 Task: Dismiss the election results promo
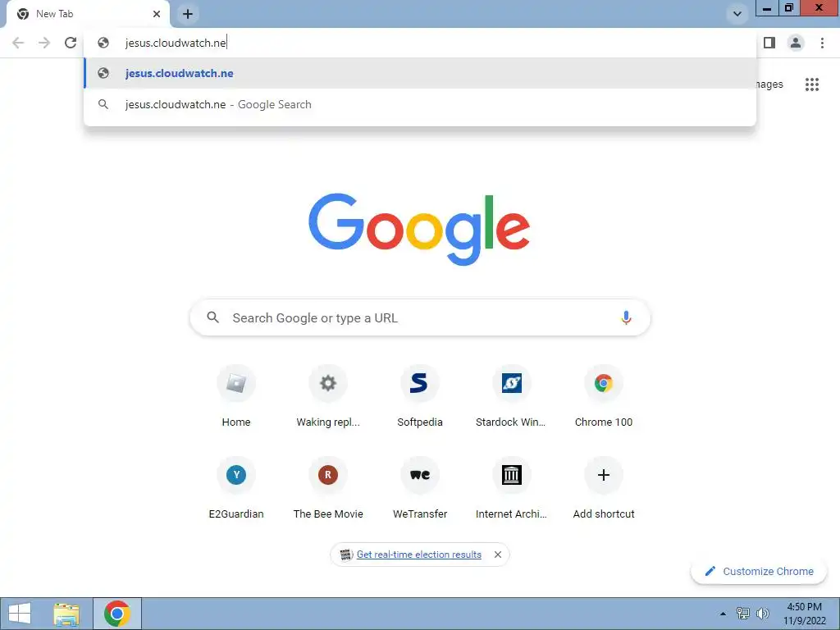498,555
